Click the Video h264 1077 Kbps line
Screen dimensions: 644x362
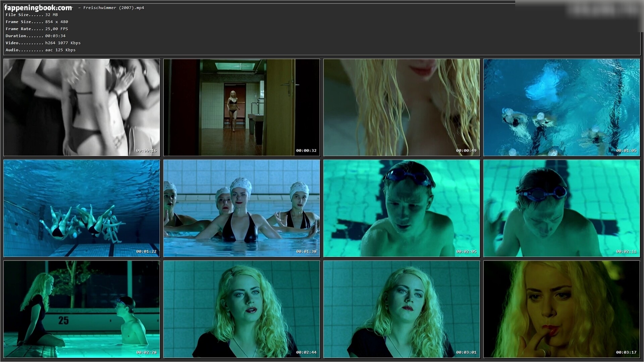point(43,43)
